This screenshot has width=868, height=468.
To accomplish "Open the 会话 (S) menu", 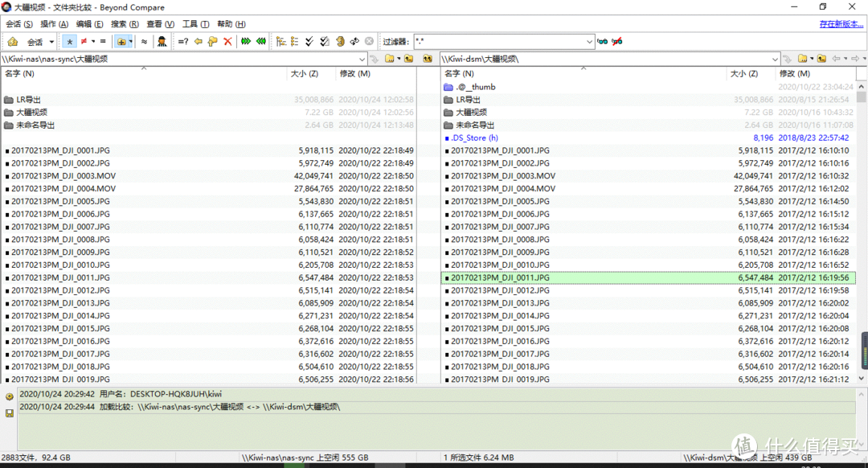I will (19, 24).
